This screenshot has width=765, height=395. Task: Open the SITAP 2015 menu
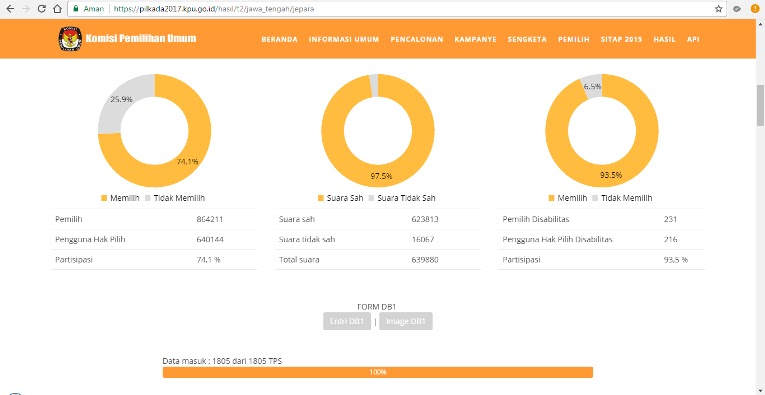pyautogui.click(x=622, y=40)
